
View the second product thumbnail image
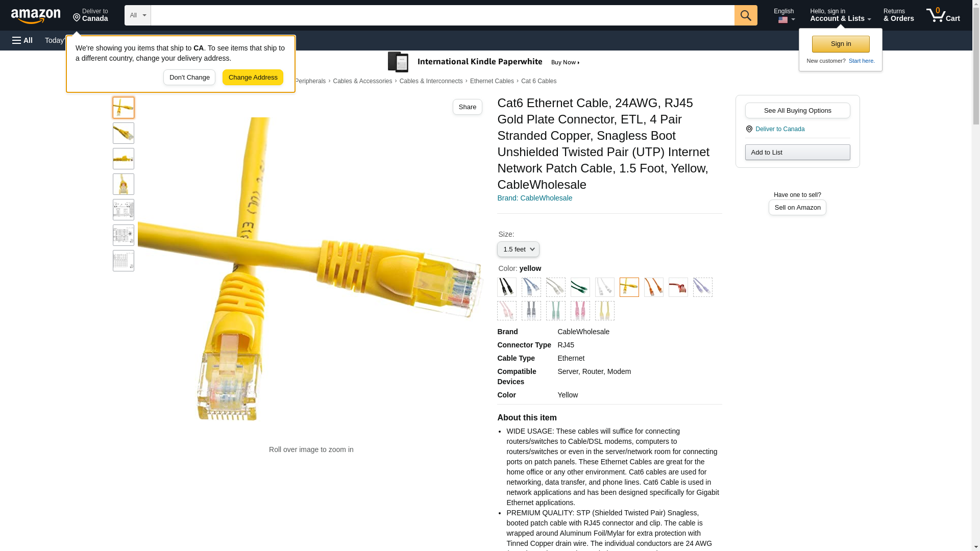(x=124, y=133)
